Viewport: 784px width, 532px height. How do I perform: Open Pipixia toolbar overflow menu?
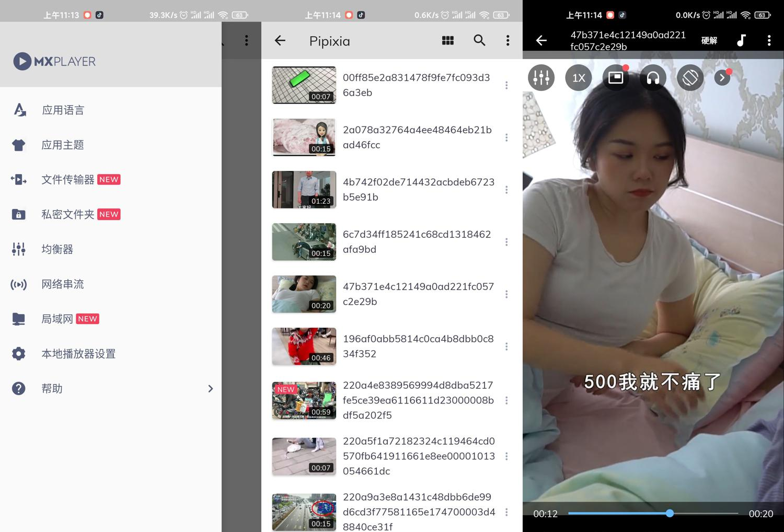click(508, 40)
